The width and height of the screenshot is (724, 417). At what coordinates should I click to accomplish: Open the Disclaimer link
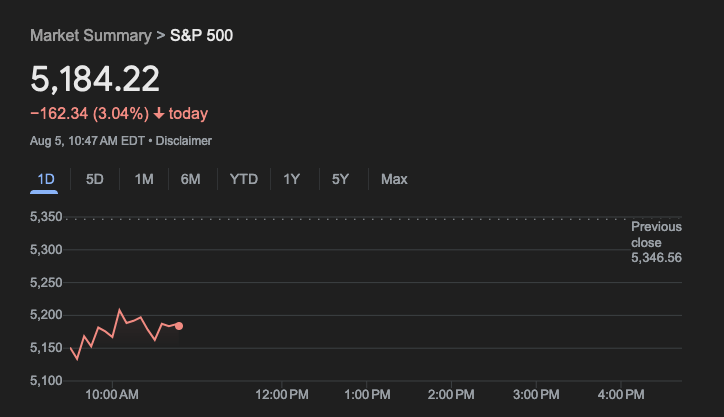point(183,141)
